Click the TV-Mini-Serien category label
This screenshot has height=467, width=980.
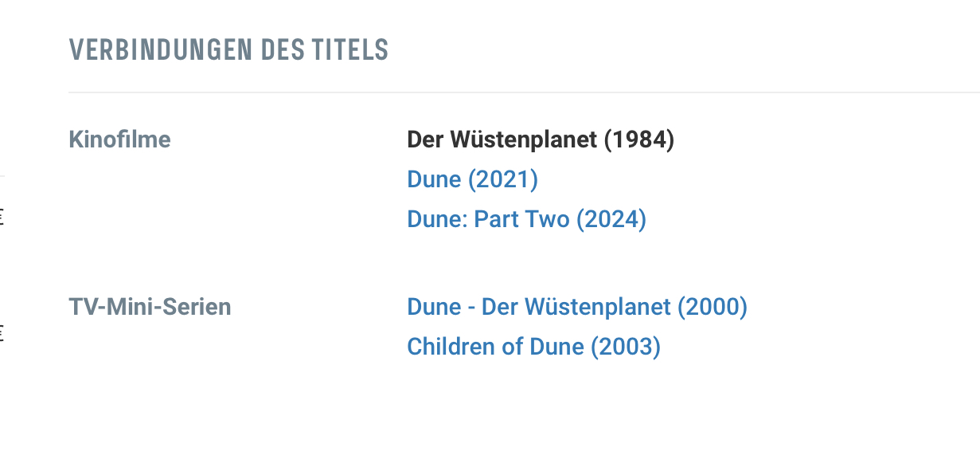[x=150, y=307]
